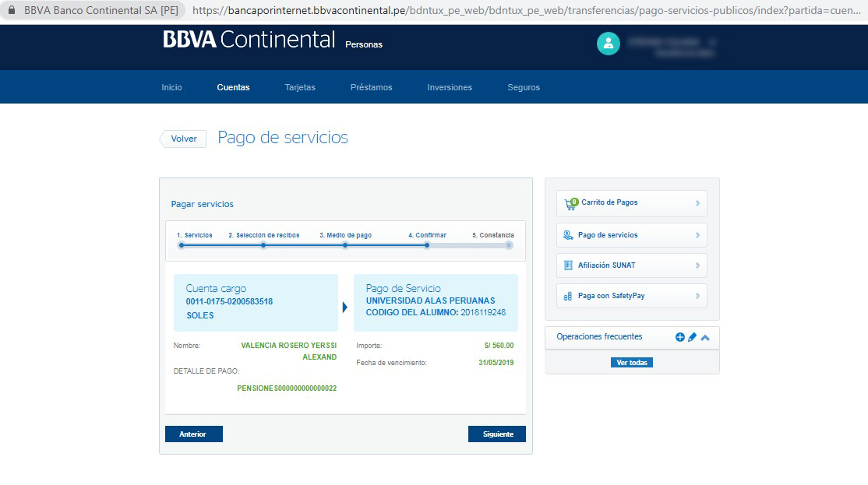Click the PENSIONES000000000000022 payment detail

tap(287, 388)
